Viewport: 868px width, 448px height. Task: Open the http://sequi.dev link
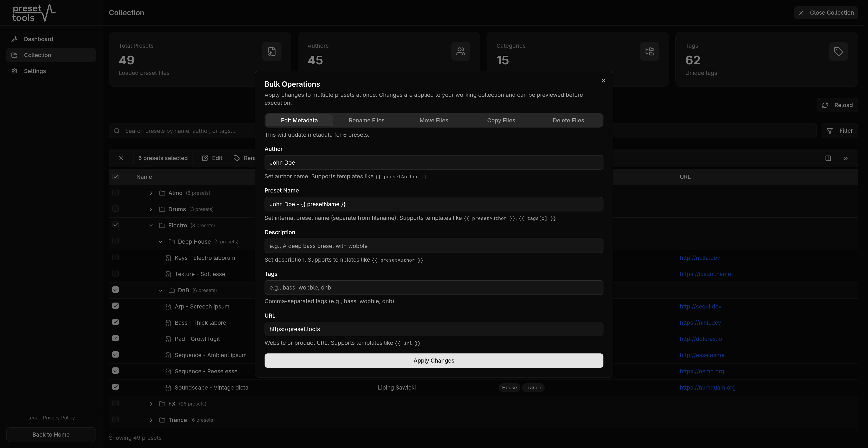tap(701, 306)
